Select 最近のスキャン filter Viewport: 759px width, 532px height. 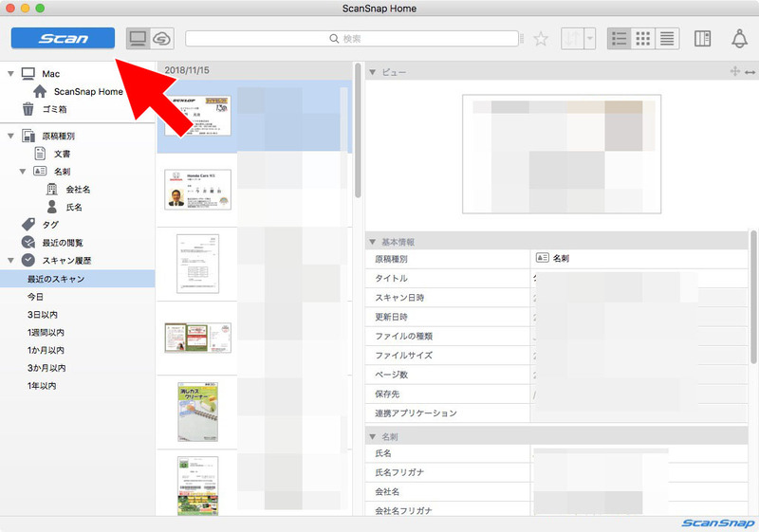78,279
